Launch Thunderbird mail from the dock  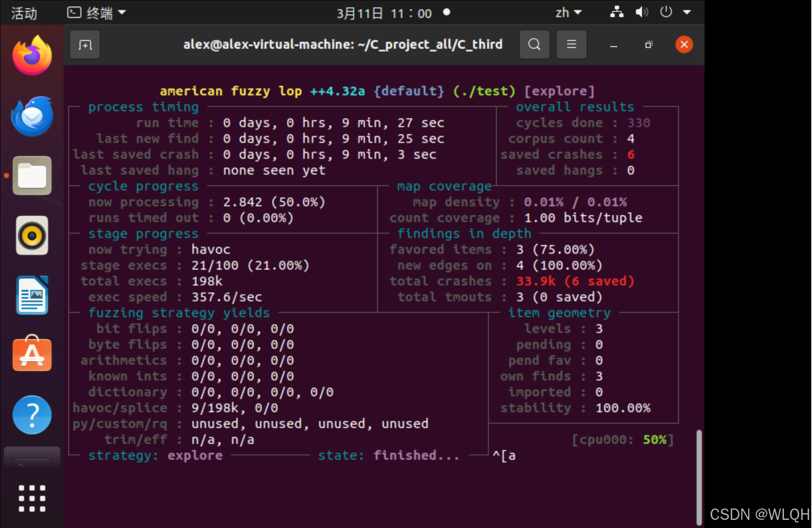[x=32, y=116]
